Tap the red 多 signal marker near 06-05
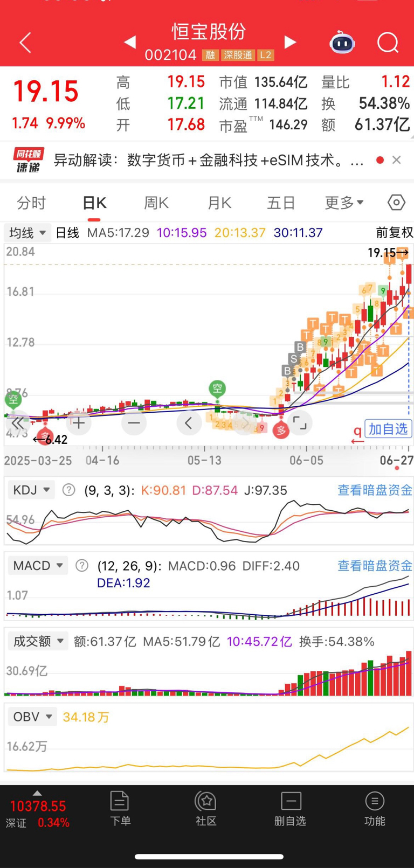The height and width of the screenshot is (868, 414). point(281,429)
